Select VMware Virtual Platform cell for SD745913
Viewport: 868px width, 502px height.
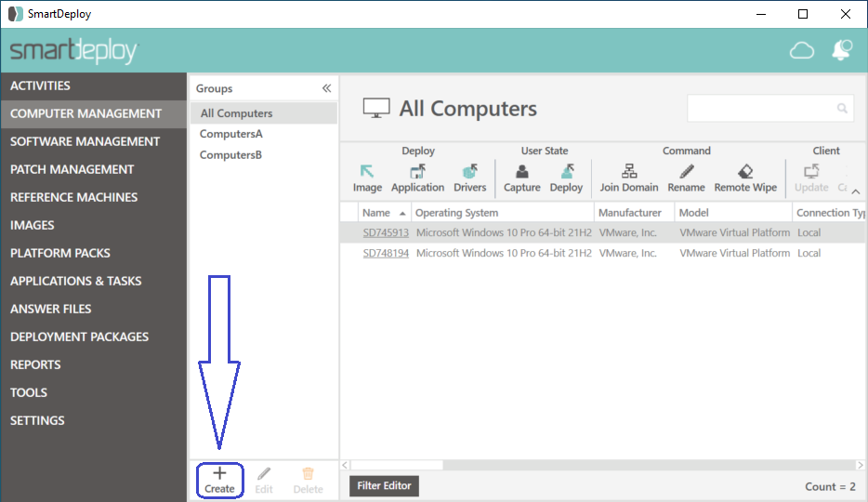734,233
